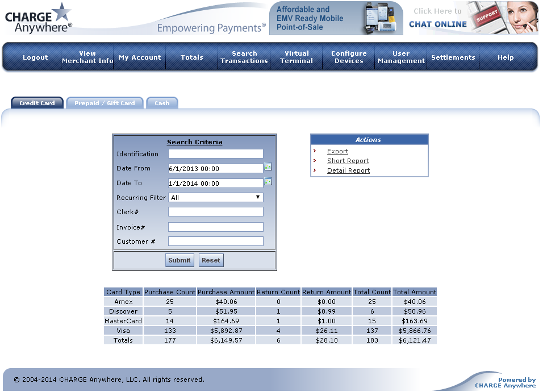This screenshot has height=392, width=547.
Task: Open the Short Report link
Action: 348,161
